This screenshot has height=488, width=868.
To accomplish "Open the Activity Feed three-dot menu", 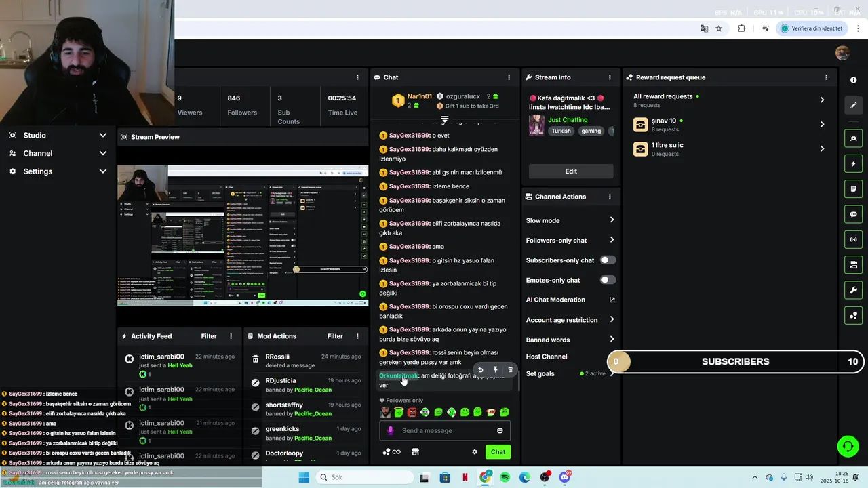I will (231, 336).
